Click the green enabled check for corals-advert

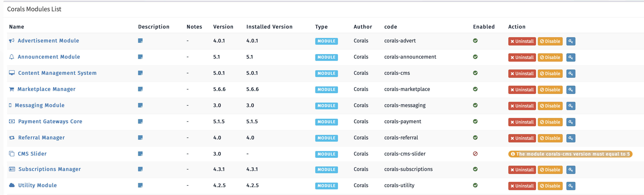tap(475, 41)
